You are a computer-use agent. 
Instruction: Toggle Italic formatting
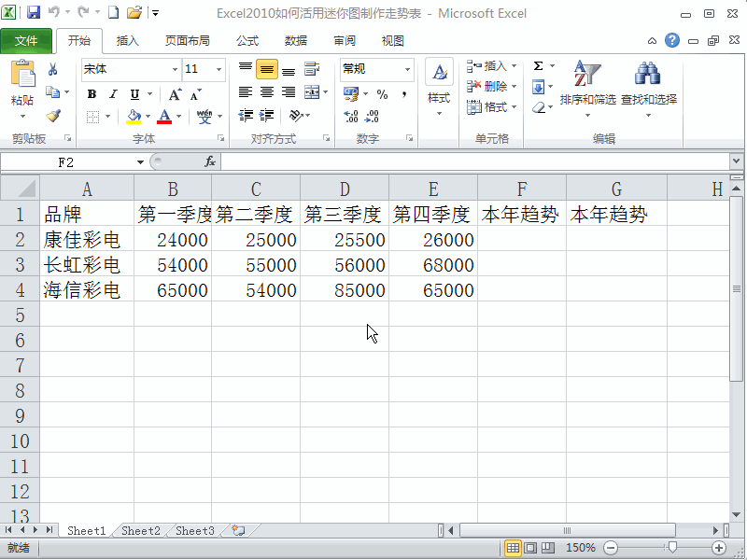pos(113,94)
